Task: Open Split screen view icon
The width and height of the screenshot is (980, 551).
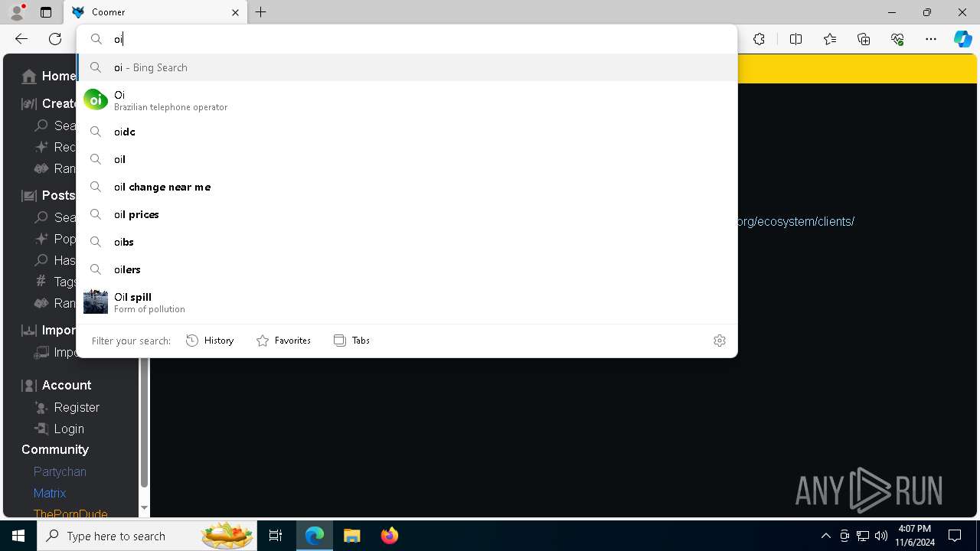Action: [x=795, y=39]
